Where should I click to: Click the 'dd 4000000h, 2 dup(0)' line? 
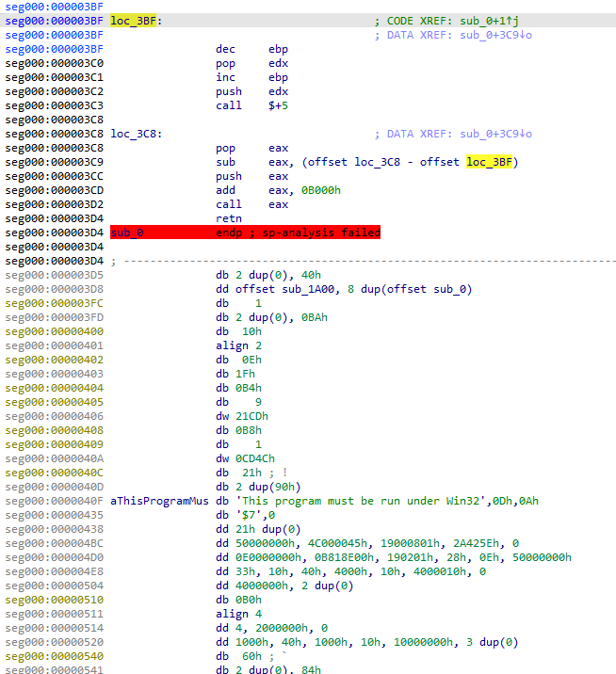284,586
